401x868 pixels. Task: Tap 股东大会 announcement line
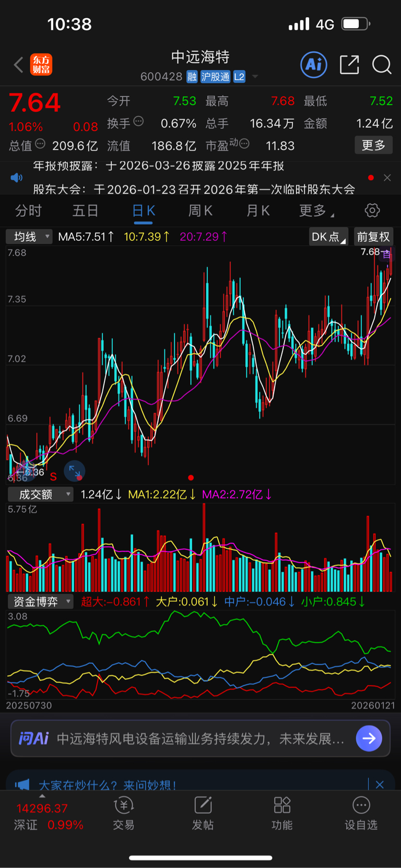pos(194,189)
